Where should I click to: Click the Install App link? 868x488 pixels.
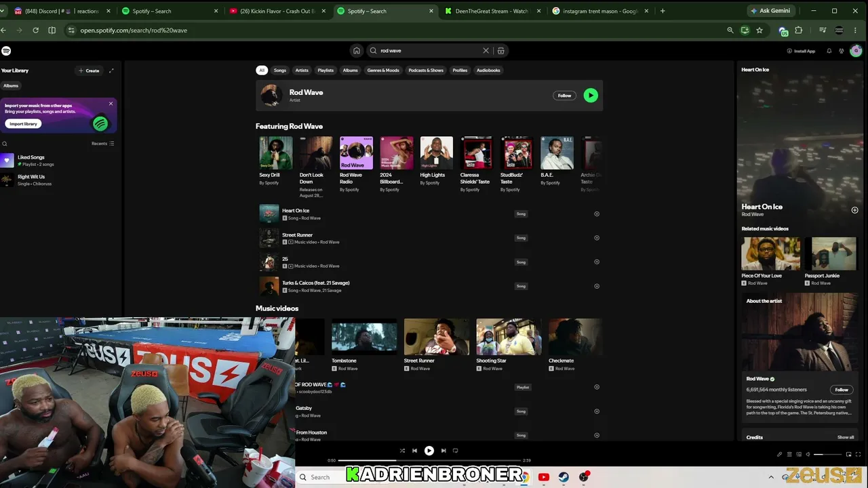tap(801, 51)
